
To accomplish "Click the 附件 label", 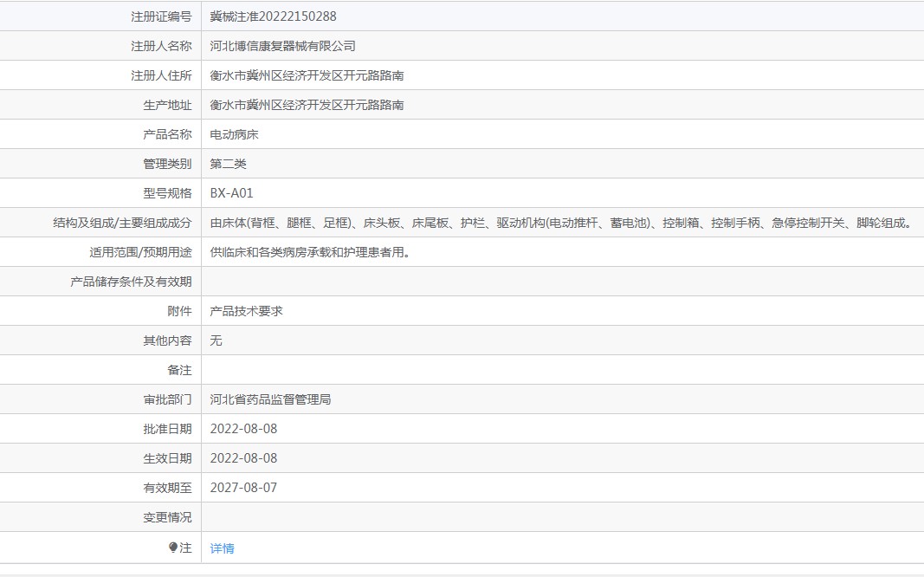I will coord(180,311).
